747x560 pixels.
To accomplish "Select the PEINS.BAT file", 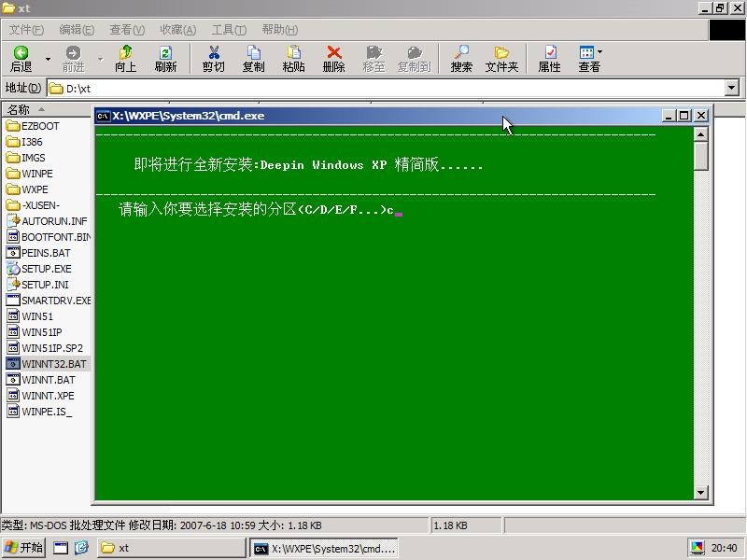I will coord(38,253).
